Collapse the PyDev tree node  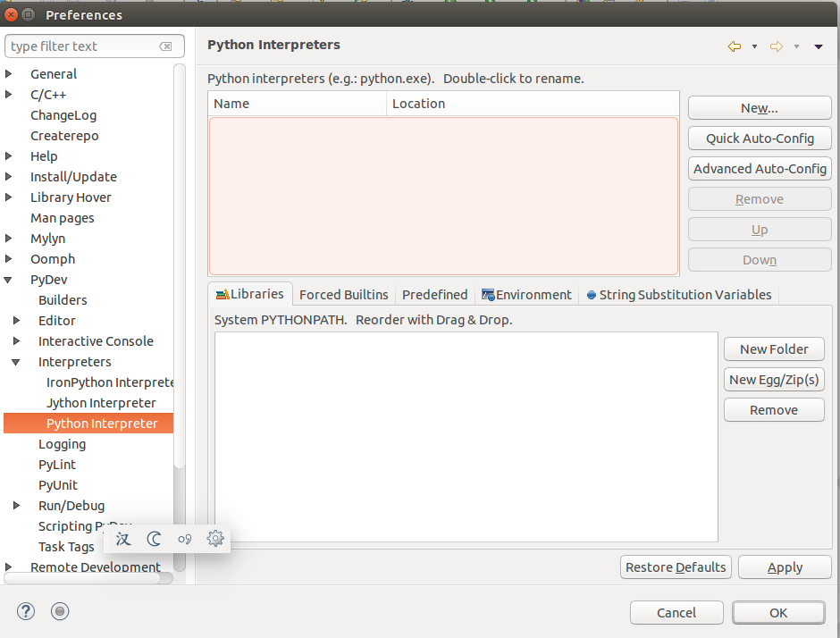coord(8,280)
